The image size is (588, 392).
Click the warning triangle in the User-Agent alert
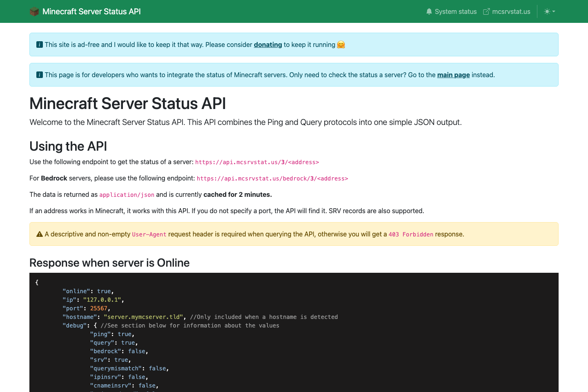[x=39, y=234]
